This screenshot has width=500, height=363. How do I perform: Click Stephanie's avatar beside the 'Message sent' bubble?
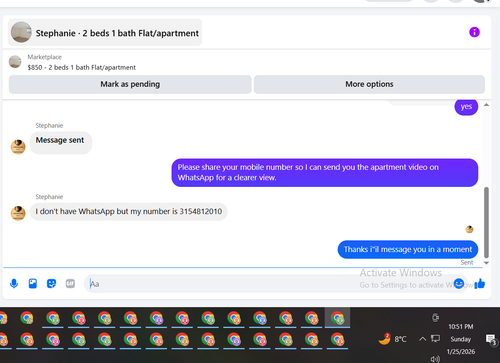click(18, 147)
